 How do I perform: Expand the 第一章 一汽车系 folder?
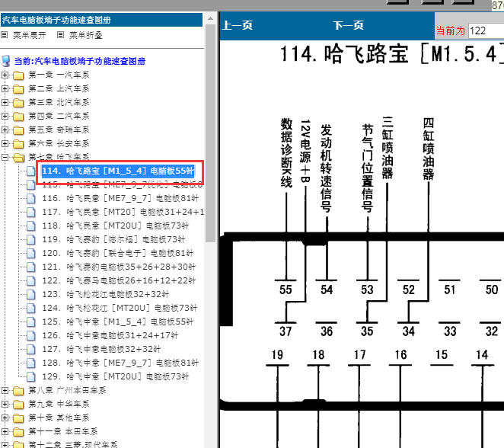(x=5, y=75)
